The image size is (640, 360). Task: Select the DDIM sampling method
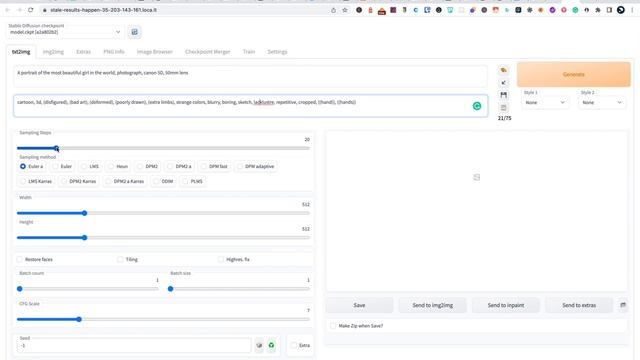point(163,181)
